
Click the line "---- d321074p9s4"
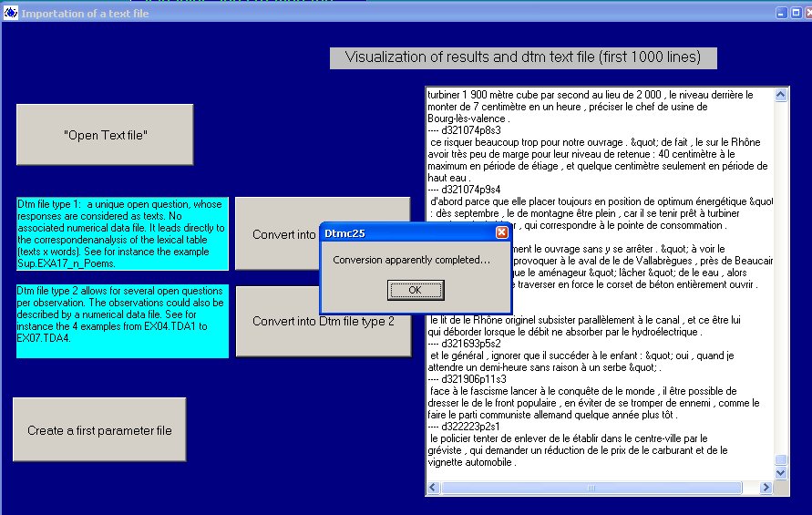coord(465,190)
